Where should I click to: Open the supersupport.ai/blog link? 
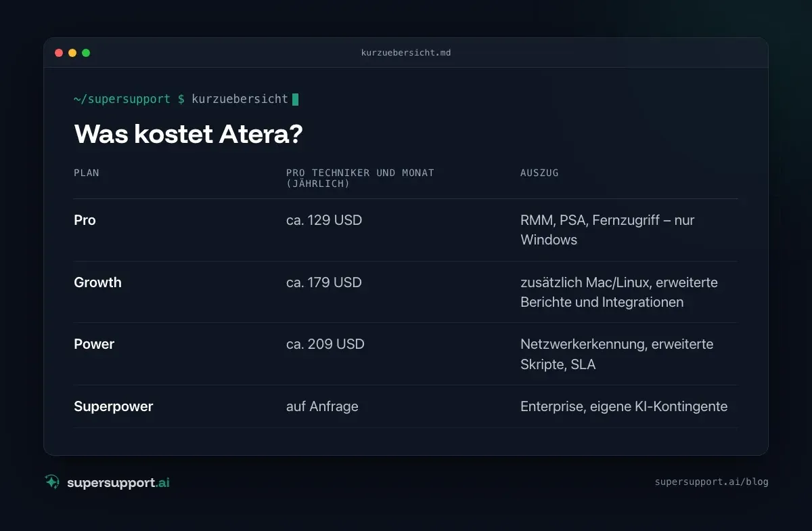tap(711, 482)
